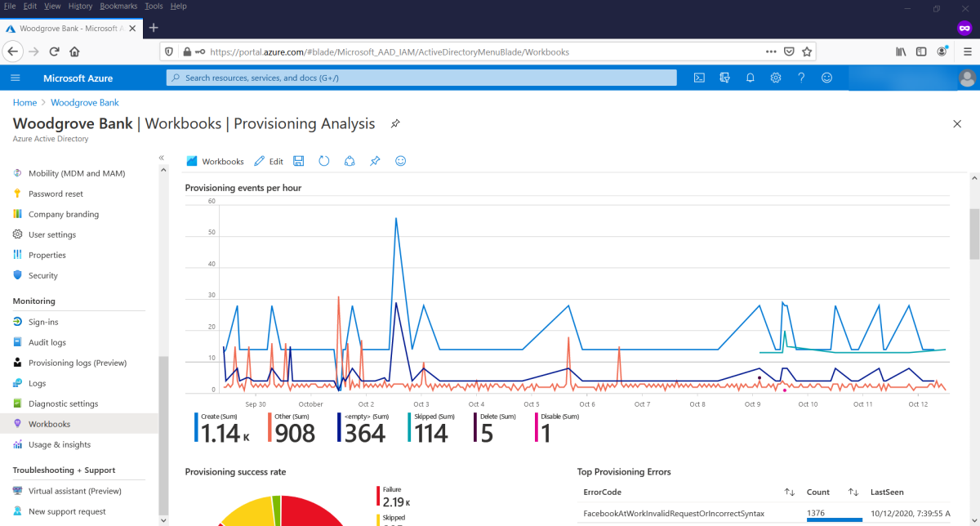Click the address bar URL
Screen dimensions: 980x526
pyautogui.click(x=390, y=51)
